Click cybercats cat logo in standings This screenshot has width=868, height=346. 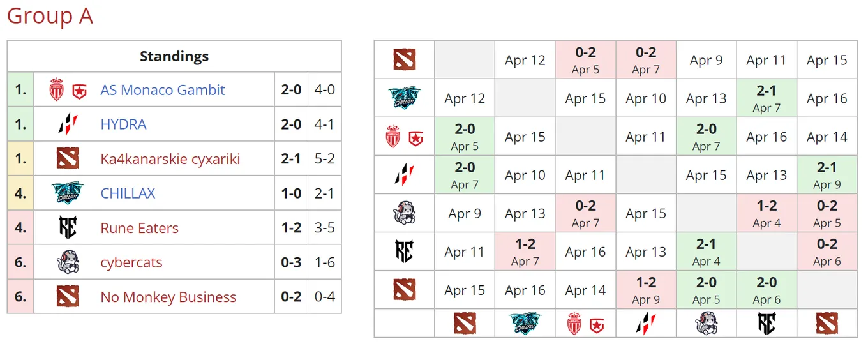coord(68,262)
